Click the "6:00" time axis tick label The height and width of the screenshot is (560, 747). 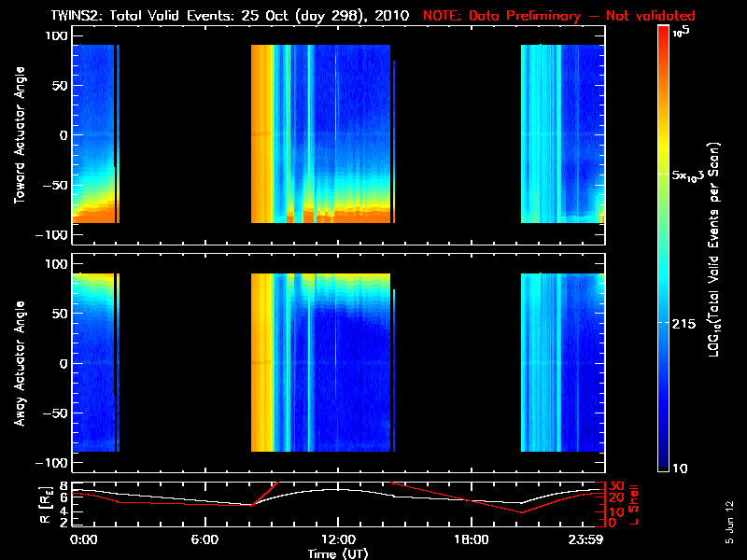204,539
